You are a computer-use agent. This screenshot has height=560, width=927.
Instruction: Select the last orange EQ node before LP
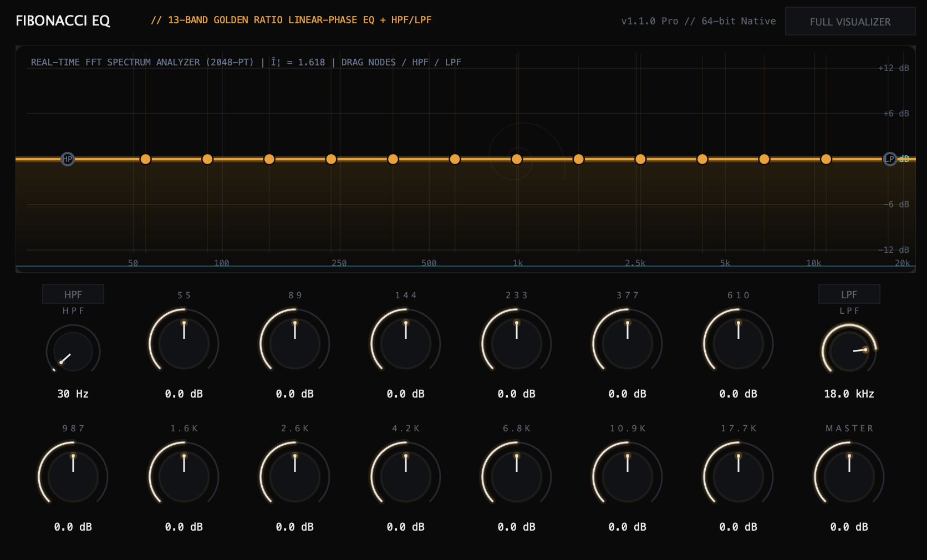point(826,159)
